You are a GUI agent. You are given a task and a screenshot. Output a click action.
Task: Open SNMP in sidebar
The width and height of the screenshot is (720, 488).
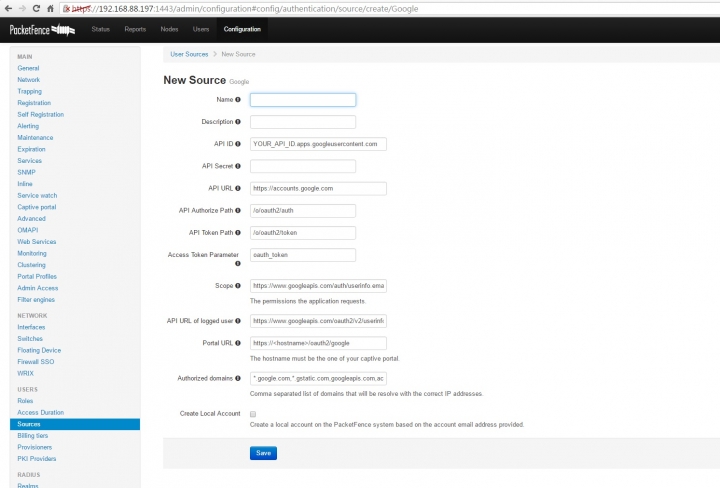(26, 172)
